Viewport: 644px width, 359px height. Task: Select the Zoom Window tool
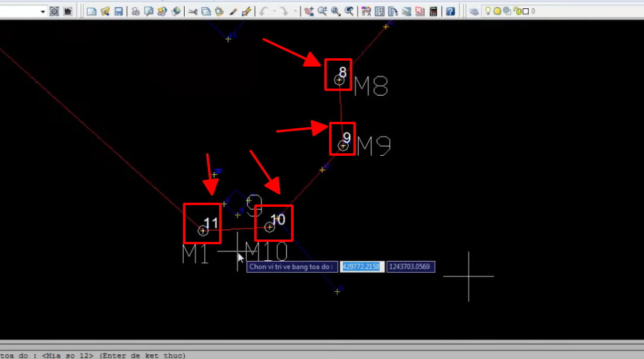[x=336, y=11]
